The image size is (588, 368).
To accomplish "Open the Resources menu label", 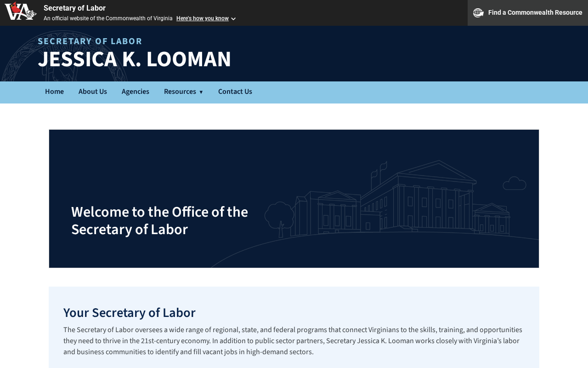I will pyautogui.click(x=180, y=92).
